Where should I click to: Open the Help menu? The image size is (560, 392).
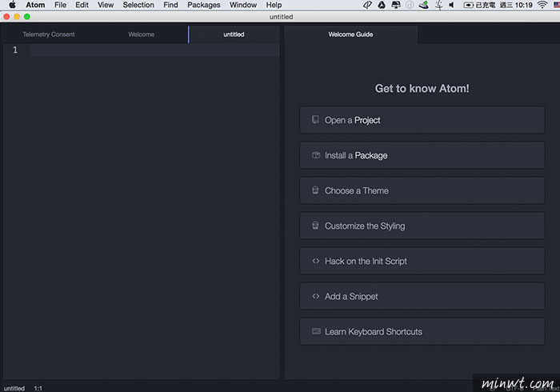tap(274, 5)
